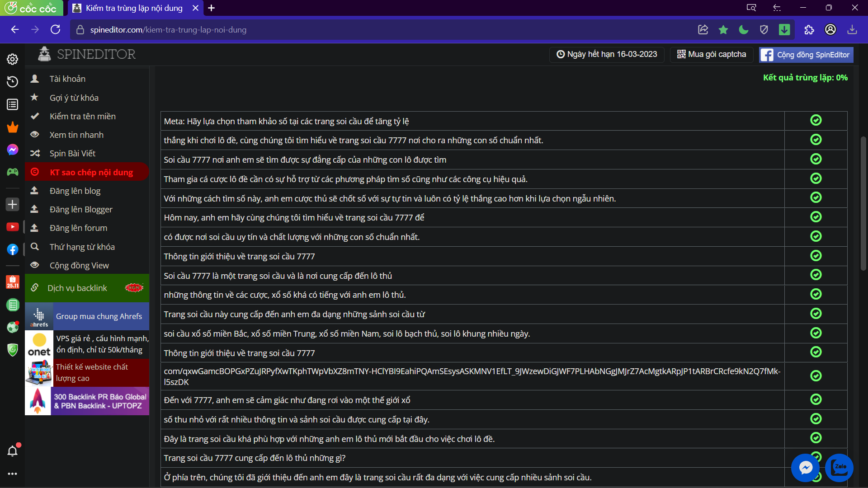Open 'Cộng đồng SpinEditor' Facebook link
868x488 pixels.
(806, 55)
